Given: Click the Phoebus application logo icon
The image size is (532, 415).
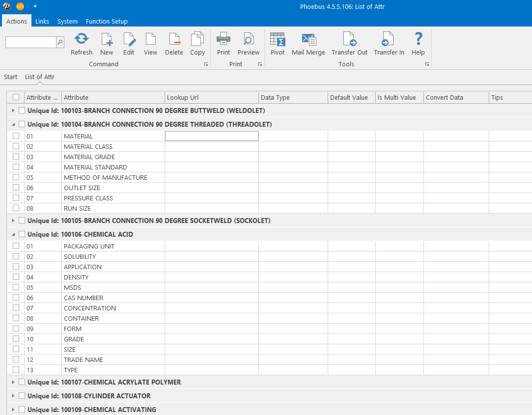Looking at the screenshot, I should (x=7, y=6).
